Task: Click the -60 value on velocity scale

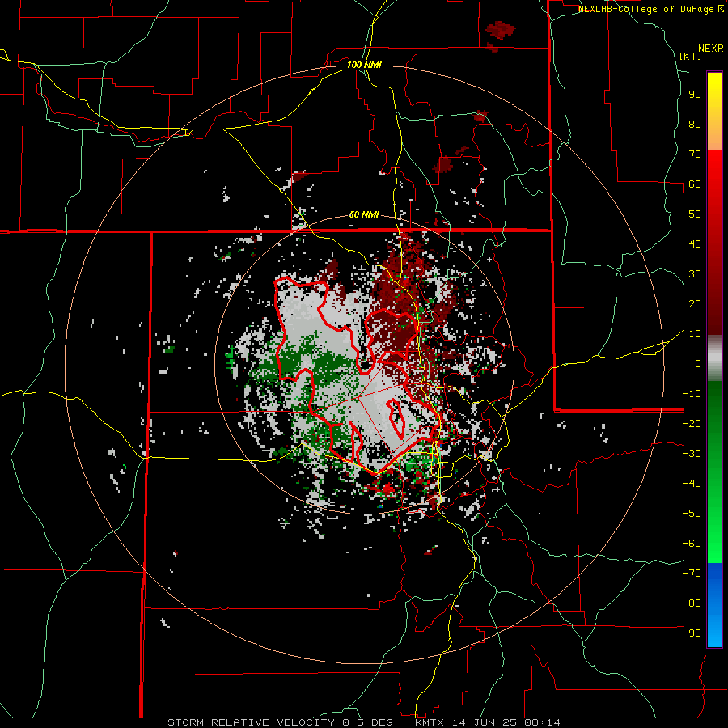Action: click(x=692, y=544)
